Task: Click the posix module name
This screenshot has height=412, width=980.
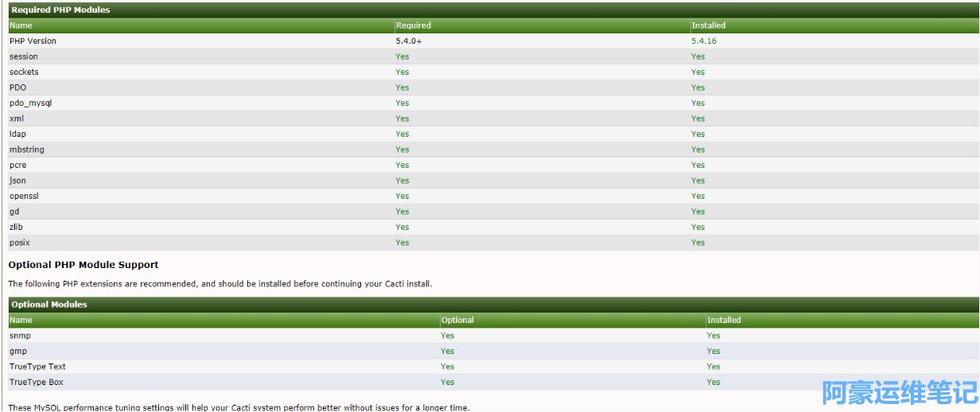Action: [x=20, y=243]
